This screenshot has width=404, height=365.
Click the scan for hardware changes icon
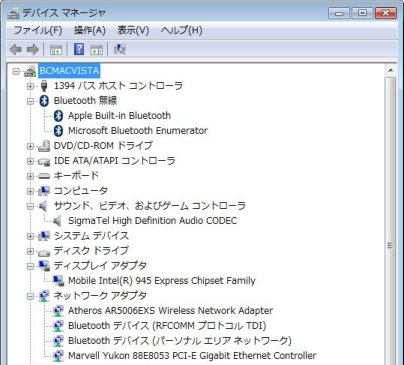(119, 49)
